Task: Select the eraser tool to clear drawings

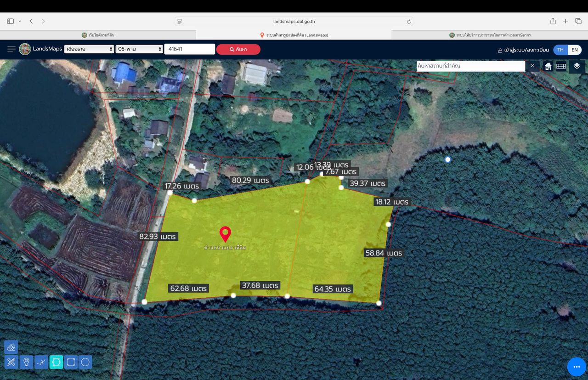Action: [11, 347]
